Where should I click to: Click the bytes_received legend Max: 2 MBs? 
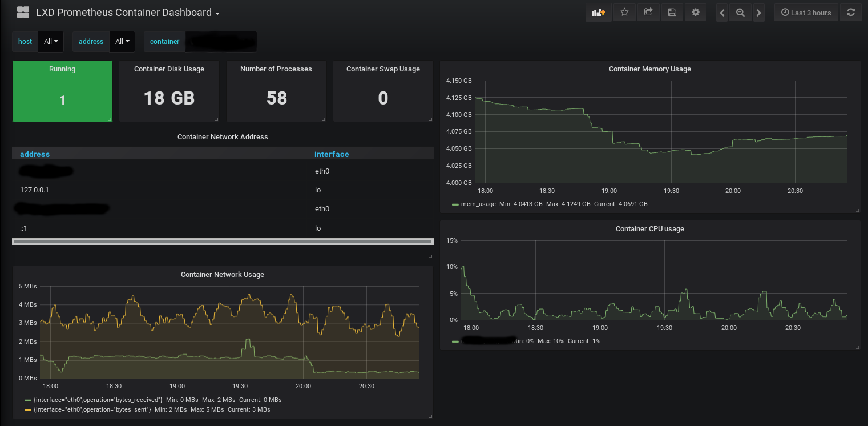coord(219,400)
